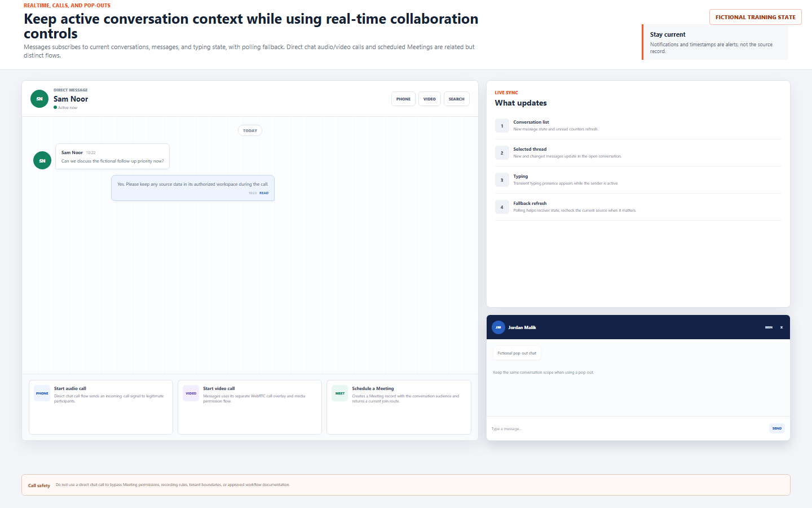This screenshot has width=812, height=508.
Task: Start a call with the VIDEO header button
Action: click(430, 99)
